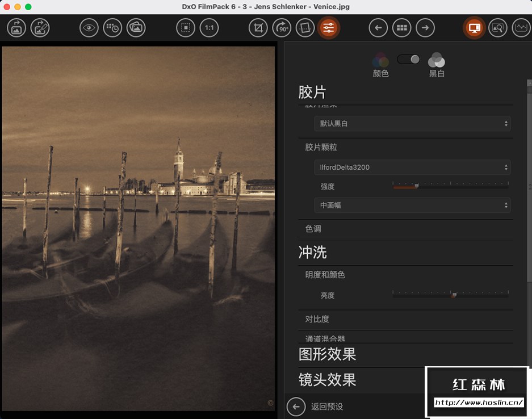This screenshot has width=532, height=419.
Task: Open the image export tool
Action: click(16, 27)
